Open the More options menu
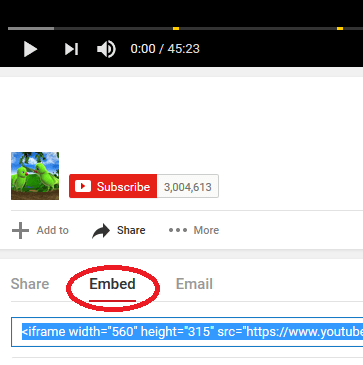The height and width of the screenshot is (365, 363). click(x=194, y=230)
